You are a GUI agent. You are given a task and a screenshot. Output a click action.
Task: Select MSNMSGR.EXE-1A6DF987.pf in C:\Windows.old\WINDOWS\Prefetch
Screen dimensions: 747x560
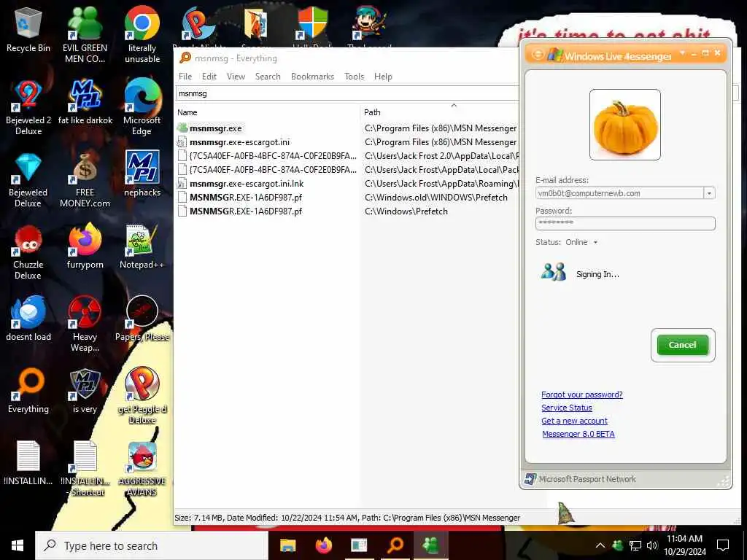tap(347, 197)
